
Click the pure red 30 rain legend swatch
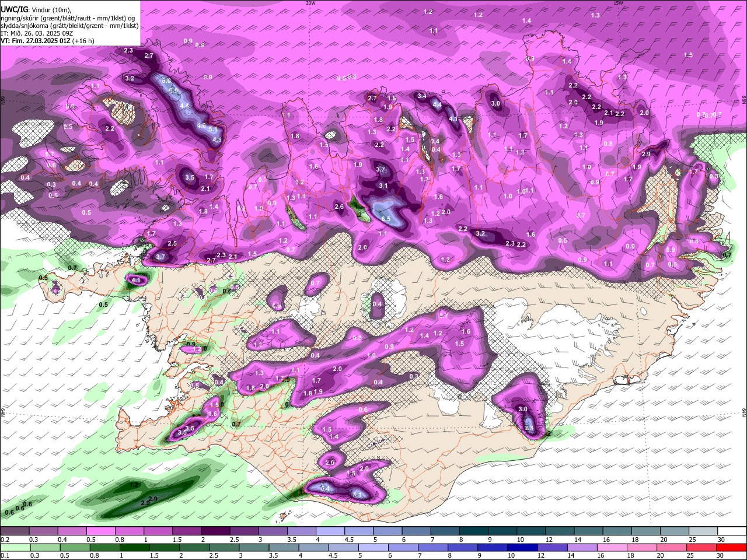[x=732, y=547]
